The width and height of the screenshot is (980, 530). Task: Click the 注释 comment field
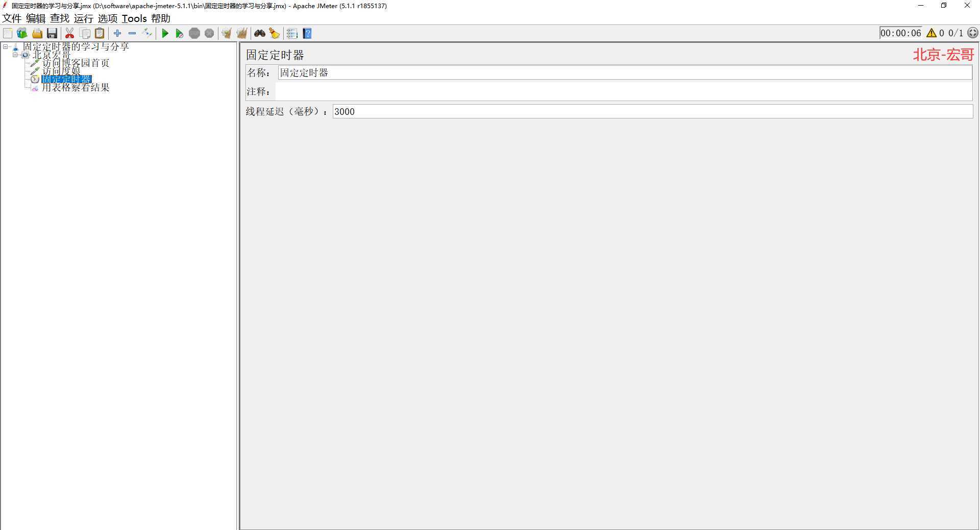(x=624, y=92)
